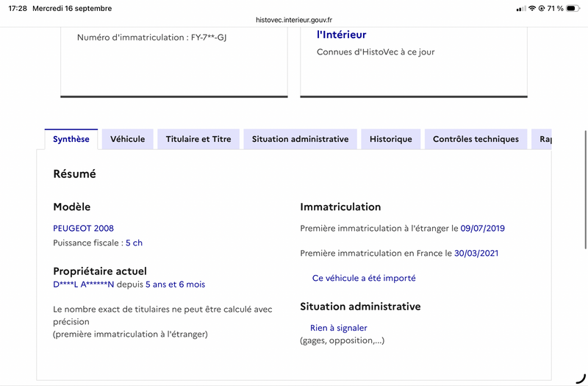Click the date 30/03/2021

click(x=476, y=253)
